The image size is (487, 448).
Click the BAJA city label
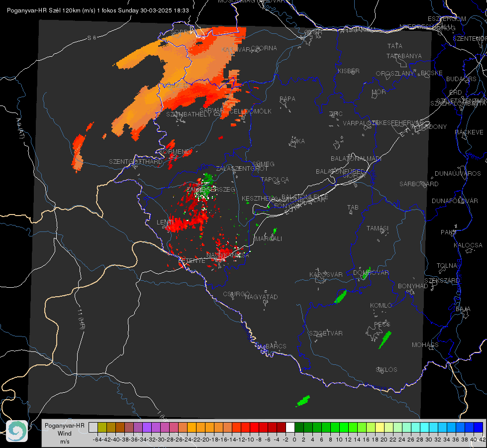tap(463, 309)
